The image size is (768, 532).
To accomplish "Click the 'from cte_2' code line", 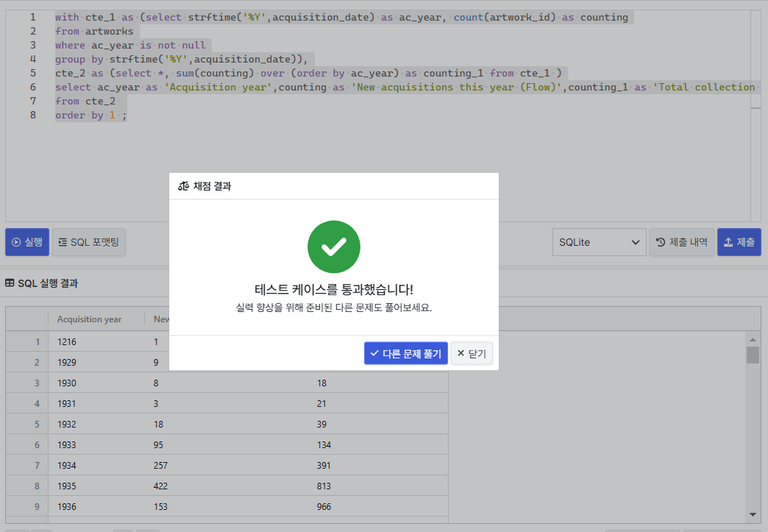I will pos(85,101).
